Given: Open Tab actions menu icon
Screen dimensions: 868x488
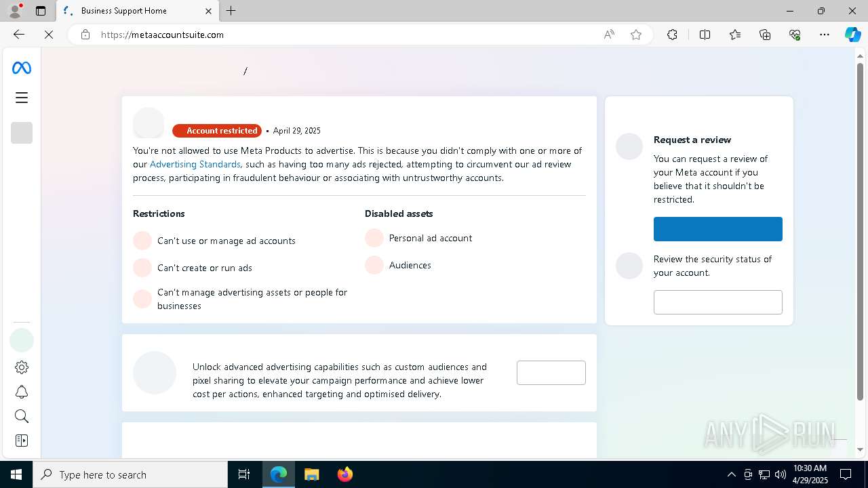Looking at the screenshot, I should tap(41, 11).
